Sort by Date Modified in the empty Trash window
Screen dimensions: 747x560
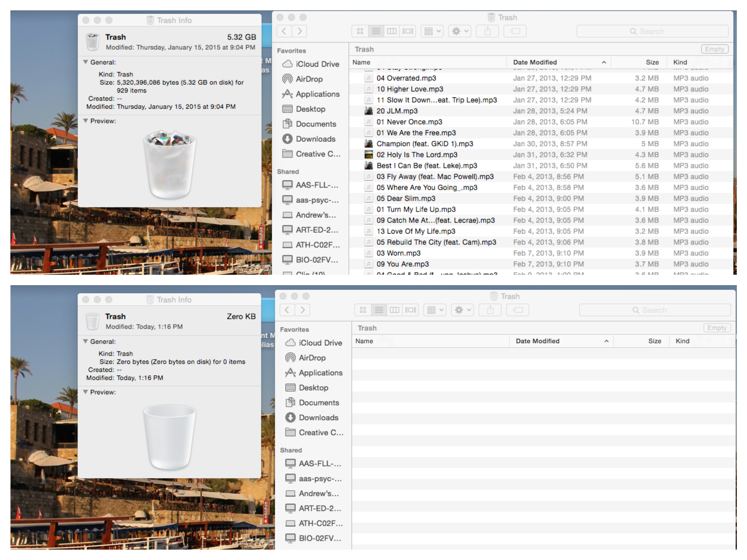[x=562, y=341]
